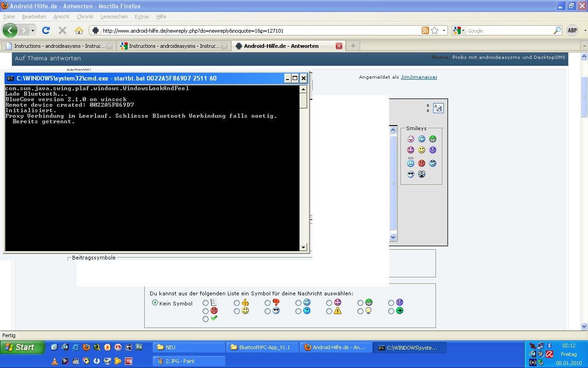Insert the red angry smiley from Smileys box

[422, 163]
